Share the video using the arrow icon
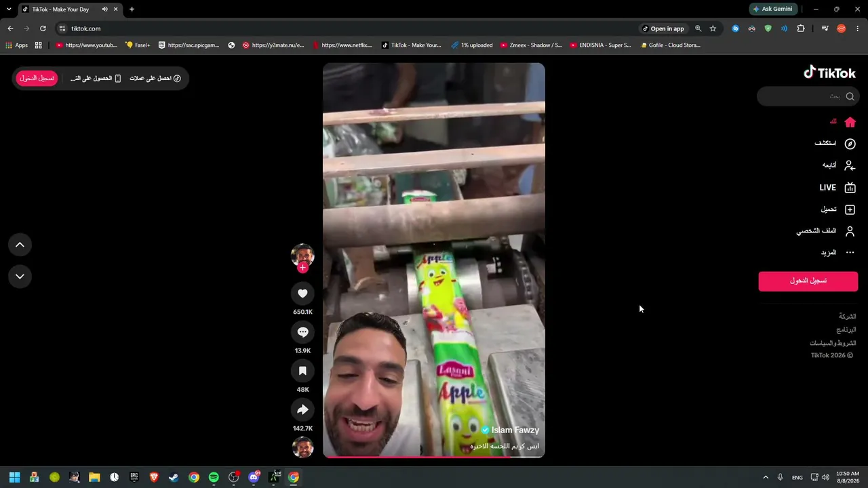Screen dimensions: 868x488 [x=302, y=409]
